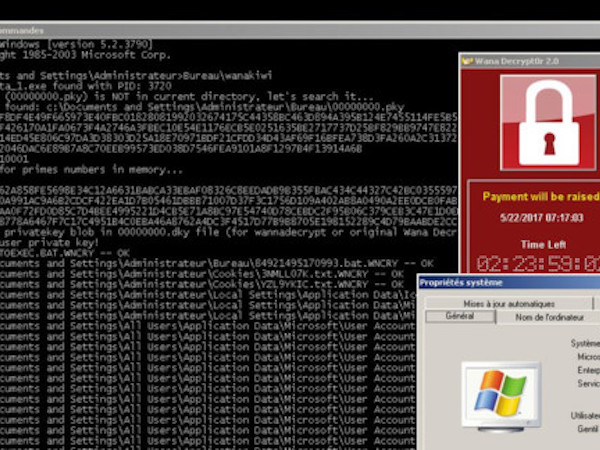The height and width of the screenshot is (450, 600).
Task: Click the 'Bureau\wanakiwi' command line
Action: (x=136, y=76)
